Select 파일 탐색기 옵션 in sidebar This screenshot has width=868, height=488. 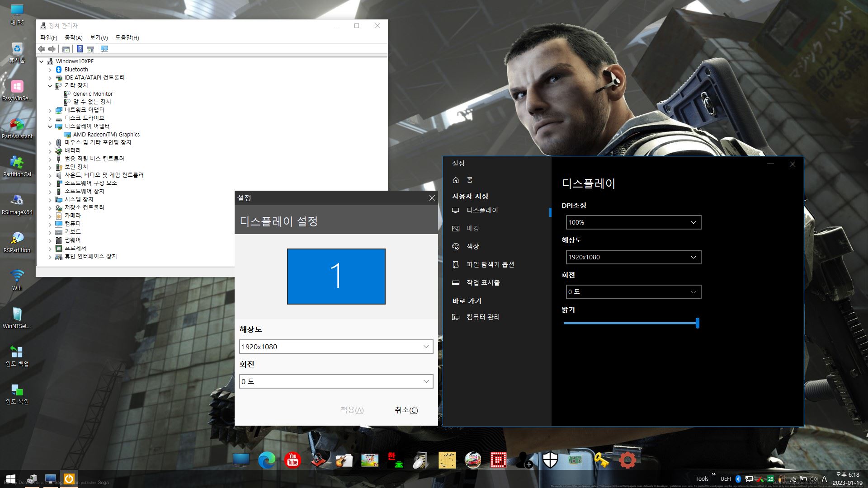click(x=497, y=265)
